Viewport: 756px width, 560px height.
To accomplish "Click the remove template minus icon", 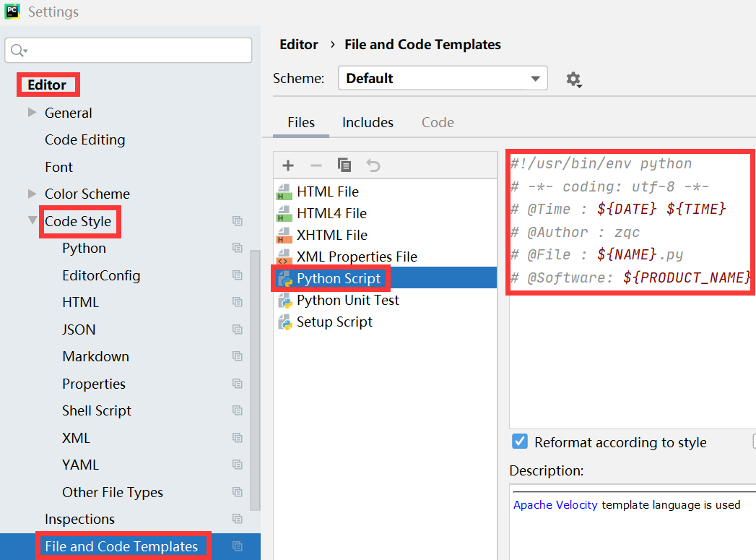I will coord(316,166).
